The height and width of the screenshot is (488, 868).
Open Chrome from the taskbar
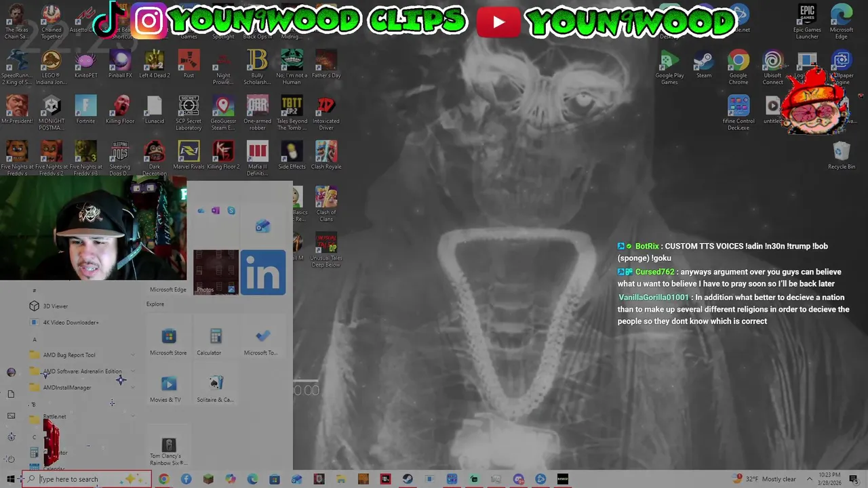tap(163, 479)
